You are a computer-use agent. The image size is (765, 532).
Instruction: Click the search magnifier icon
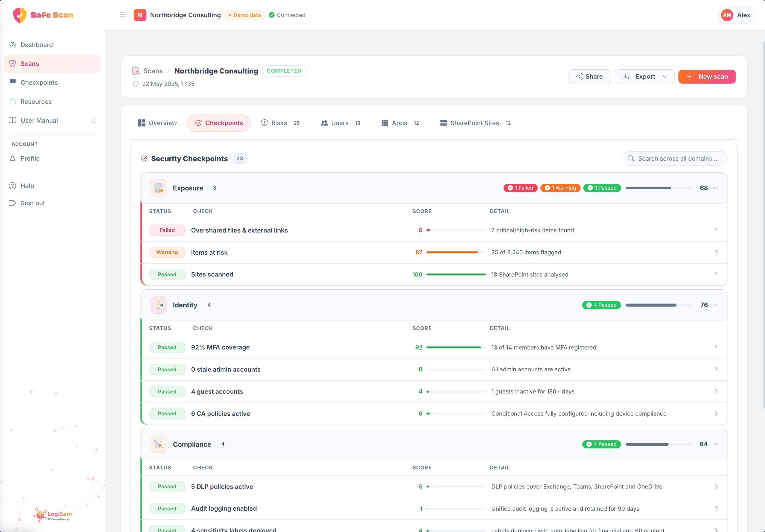(631, 158)
